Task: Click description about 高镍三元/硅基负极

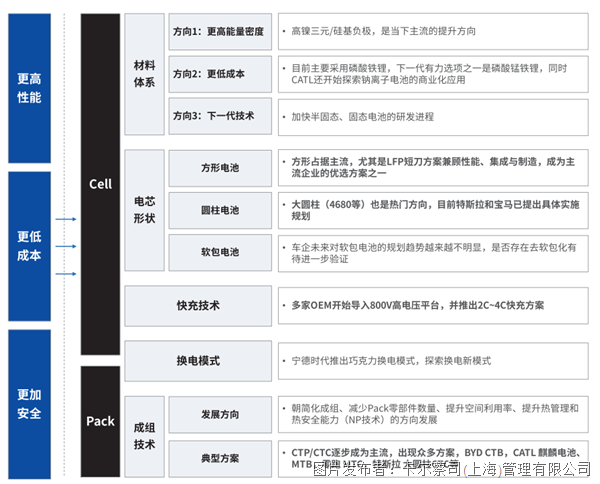Action: 433,31
